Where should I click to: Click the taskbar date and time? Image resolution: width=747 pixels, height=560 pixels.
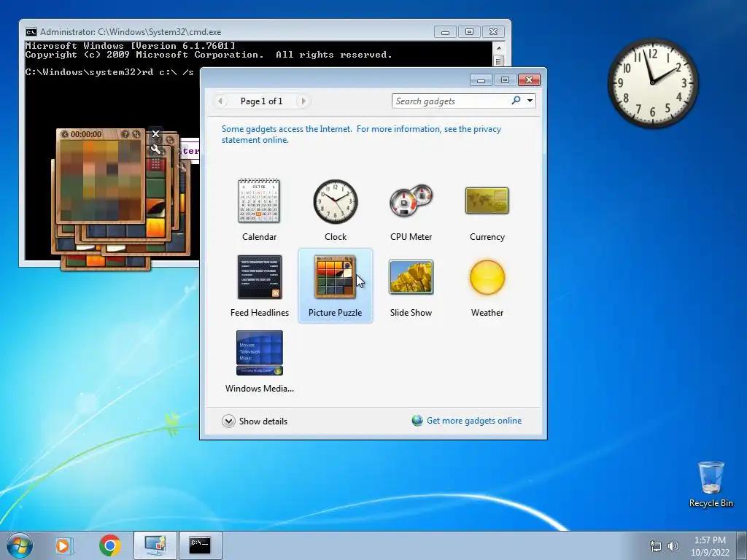pyautogui.click(x=710, y=546)
